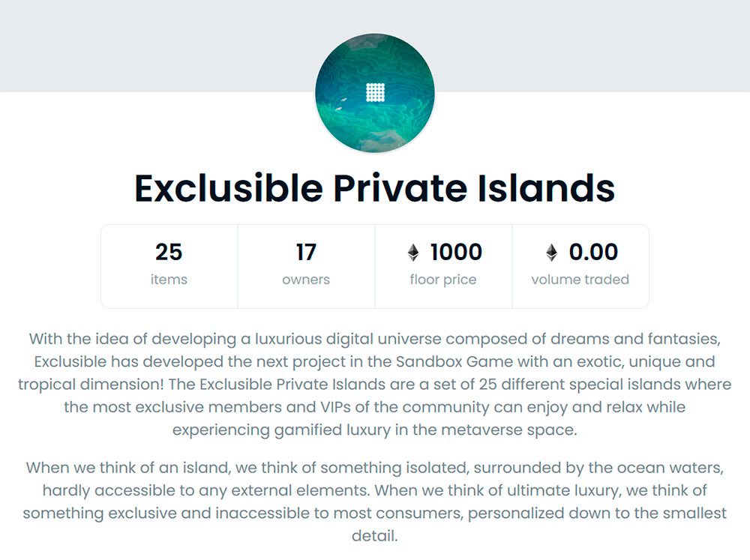Click the 'floor price' label
750x560 pixels.
[x=443, y=280]
